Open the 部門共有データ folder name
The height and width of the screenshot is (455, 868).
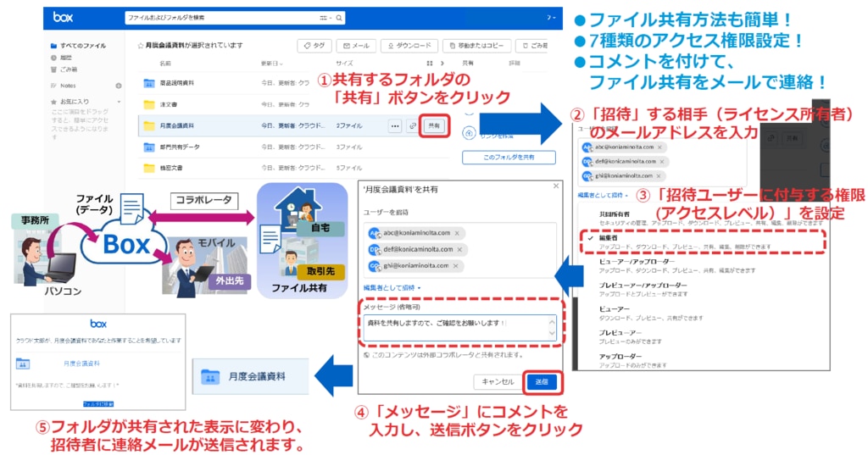[x=180, y=147]
